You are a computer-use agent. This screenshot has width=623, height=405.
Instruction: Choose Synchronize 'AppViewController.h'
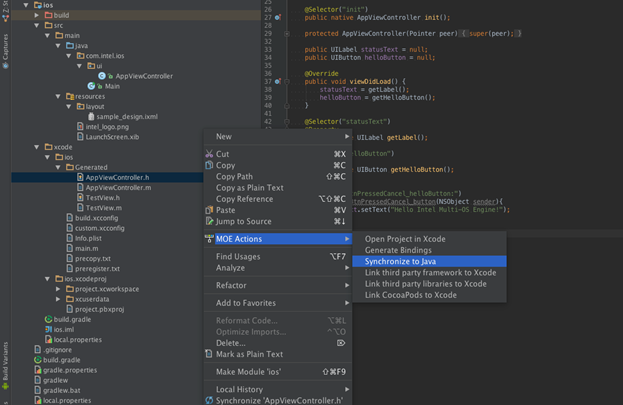coord(278,400)
